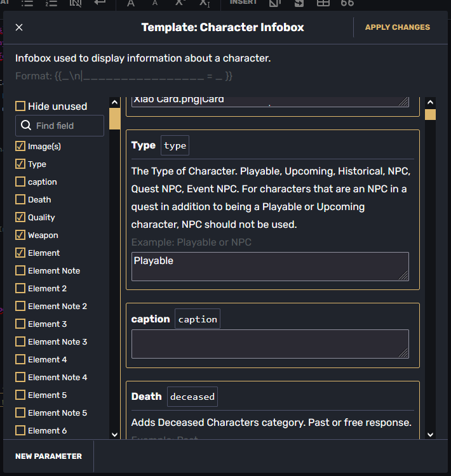
Task: Click the 'caption' parameter name tag
Action: (198, 319)
